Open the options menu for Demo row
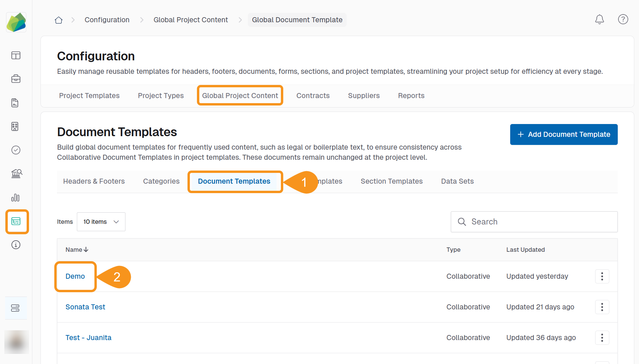Viewport: 639px width, 364px height. 602,276
